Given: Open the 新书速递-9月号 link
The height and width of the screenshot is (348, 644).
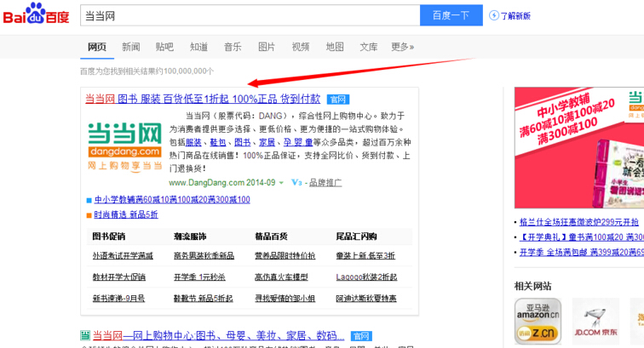Looking at the screenshot, I should (x=118, y=299).
